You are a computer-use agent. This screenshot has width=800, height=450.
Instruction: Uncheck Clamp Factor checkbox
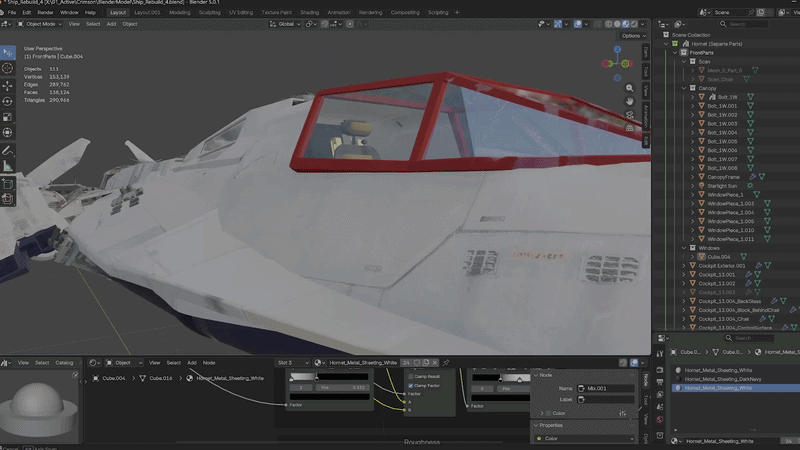pos(411,386)
